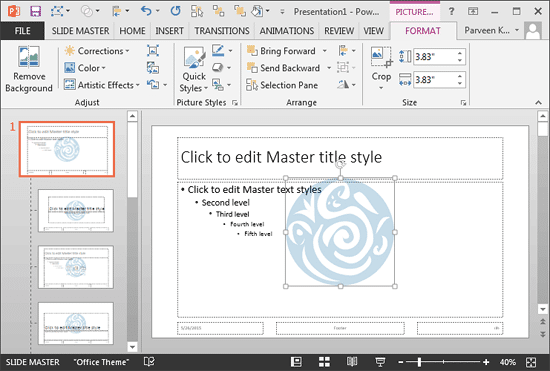This screenshot has width=550, height=371.
Task: Select the FORMAT picture tools tab
Action: (x=423, y=31)
